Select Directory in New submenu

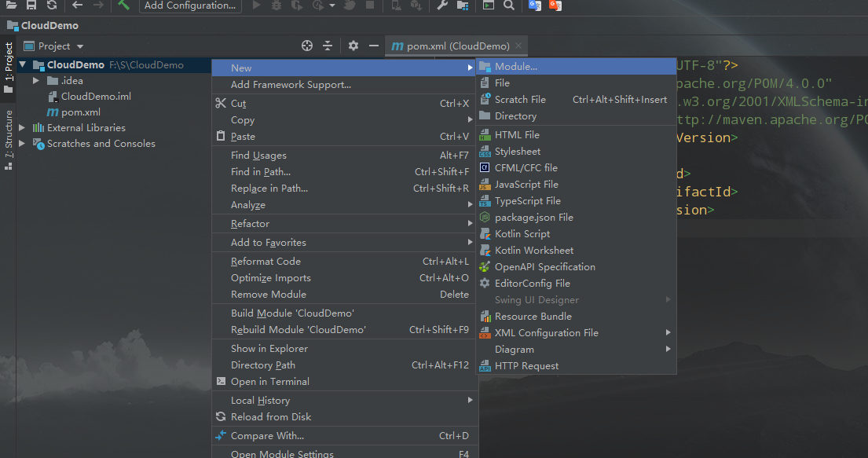pyautogui.click(x=577, y=116)
